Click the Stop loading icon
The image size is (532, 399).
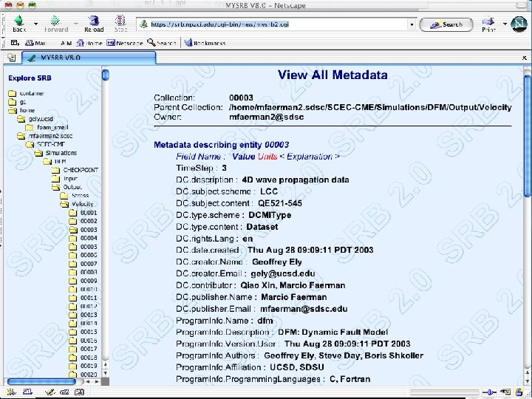[120, 21]
